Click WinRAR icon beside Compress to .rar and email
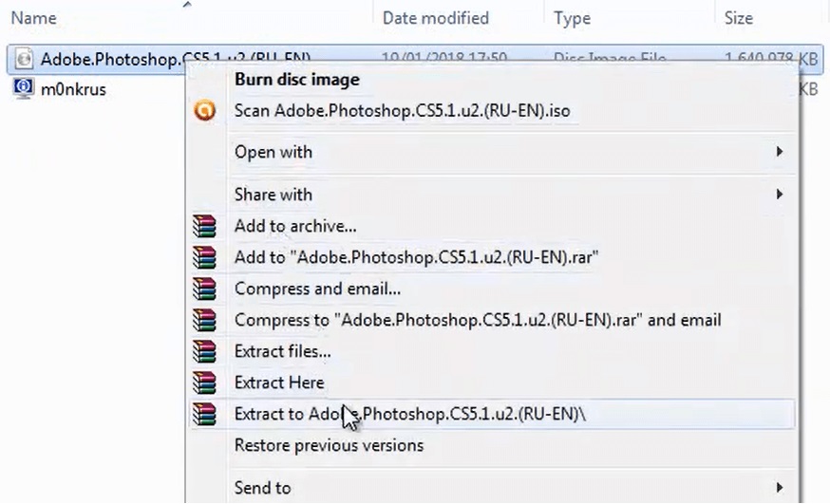This screenshot has width=830, height=504. tap(204, 320)
